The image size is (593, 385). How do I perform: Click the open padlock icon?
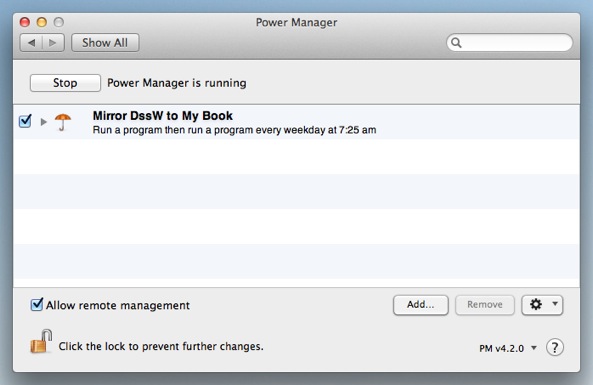(41, 341)
